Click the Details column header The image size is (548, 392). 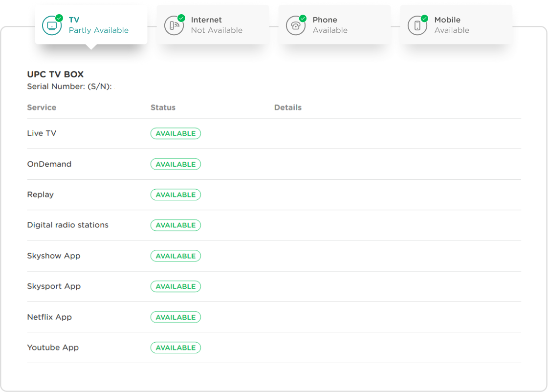(x=287, y=107)
